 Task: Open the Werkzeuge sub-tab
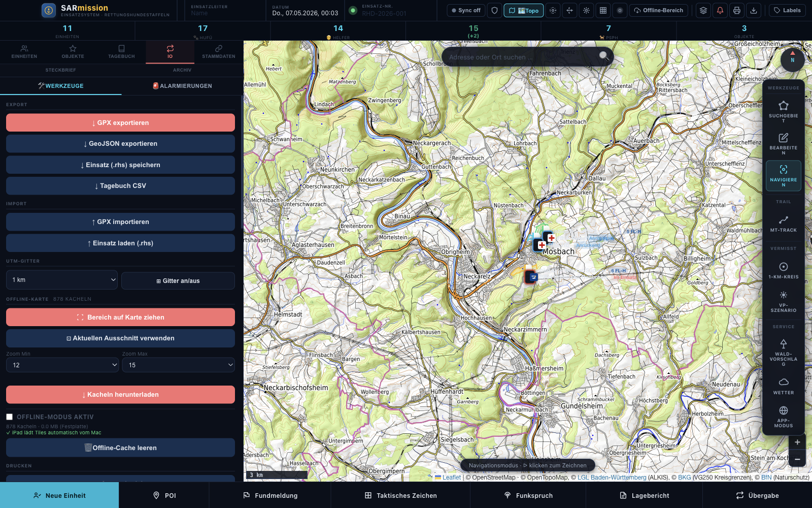point(61,86)
